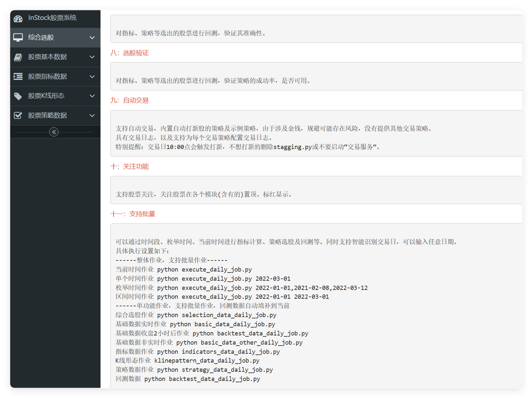Open the 股票K线形态 menu item

pyautogui.click(x=55, y=96)
